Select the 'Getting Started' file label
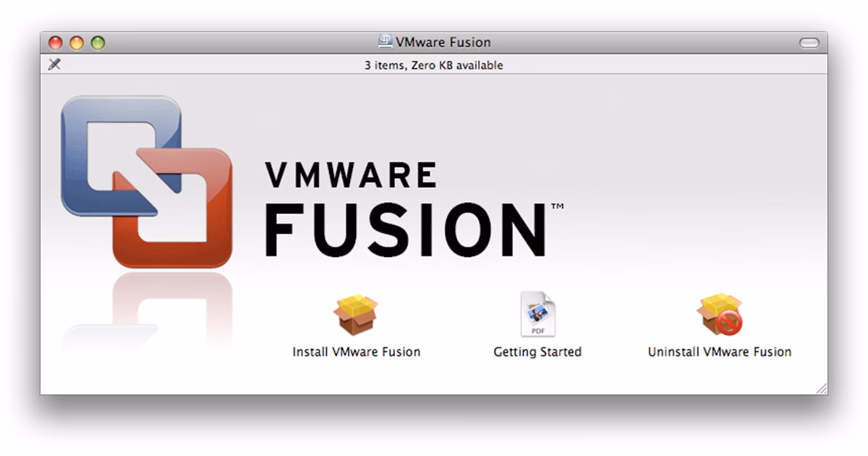The width and height of the screenshot is (868, 456). coord(537,352)
